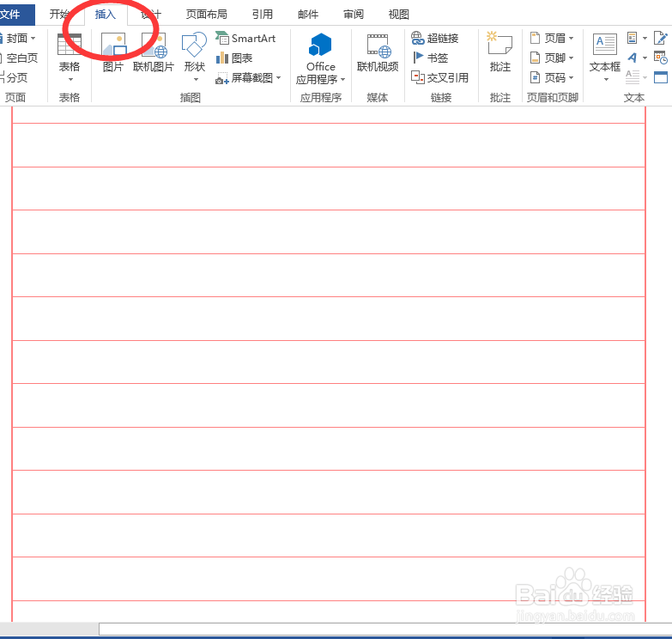This screenshot has width=672, height=639.
Task: Expand the Quick Parts dropdown arrow
Action: 645,38
